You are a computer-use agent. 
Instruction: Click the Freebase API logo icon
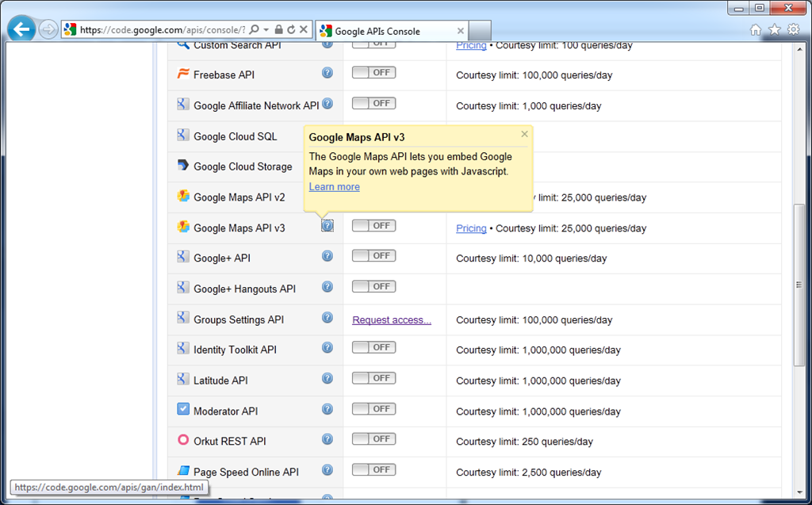pyautogui.click(x=183, y=74)
